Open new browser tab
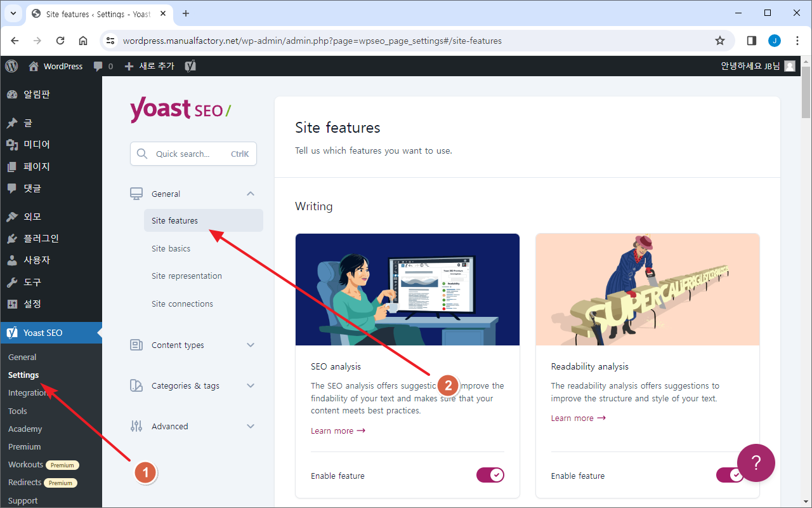The image size is (812, 508). [x=186, y=13]
